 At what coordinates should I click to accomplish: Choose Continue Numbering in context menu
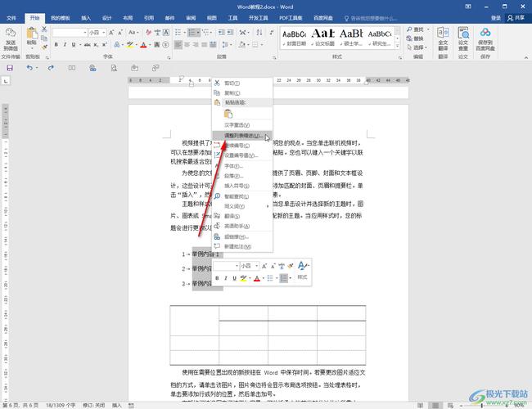coord(242,146)
